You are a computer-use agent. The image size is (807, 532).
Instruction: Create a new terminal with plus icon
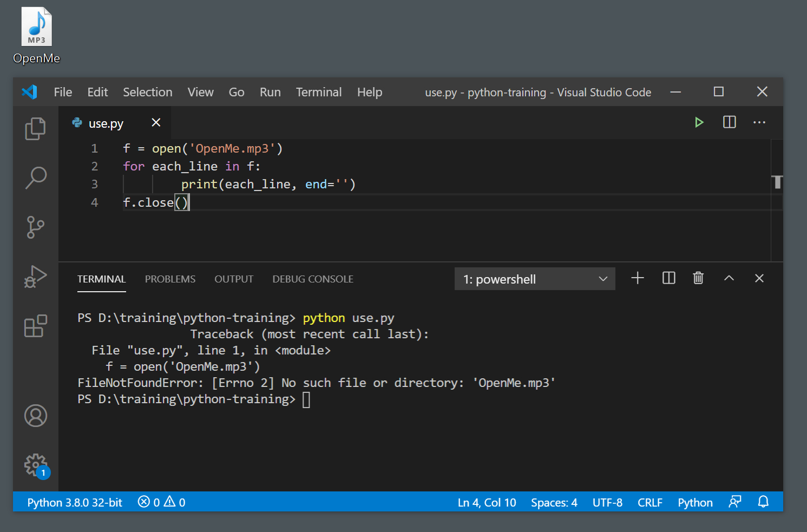click(x=638, y=278)
